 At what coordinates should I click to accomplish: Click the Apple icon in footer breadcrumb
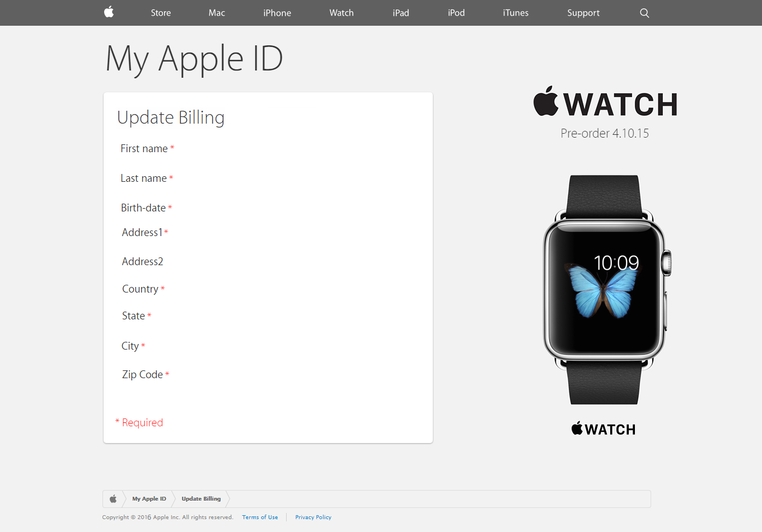113,498
